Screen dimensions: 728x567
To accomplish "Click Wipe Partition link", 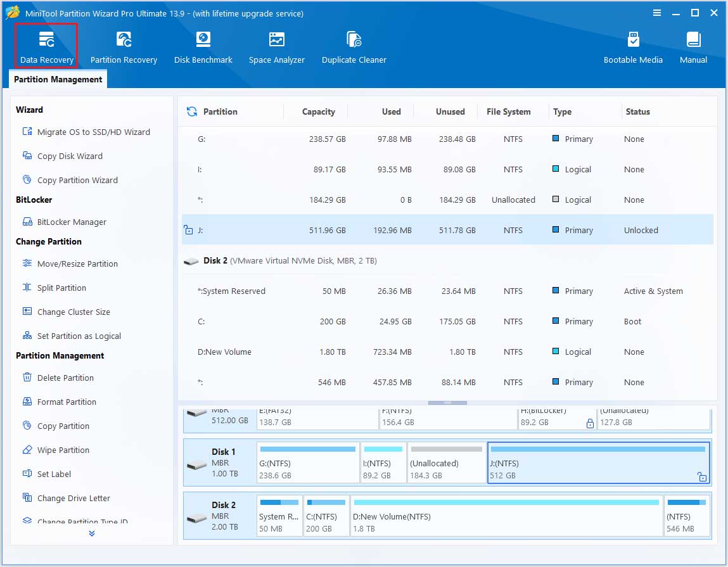I will [x=63, y=450].
